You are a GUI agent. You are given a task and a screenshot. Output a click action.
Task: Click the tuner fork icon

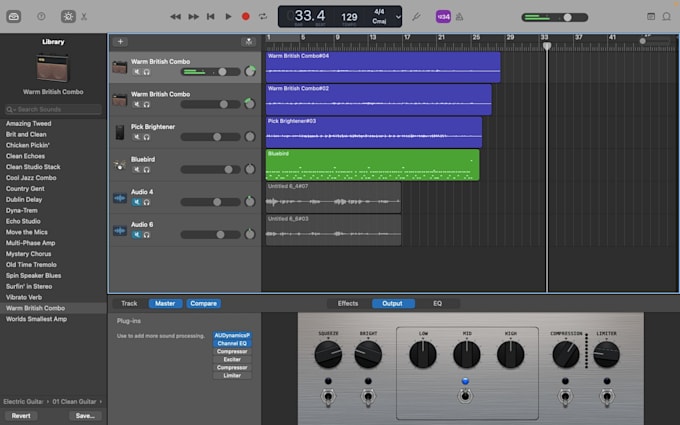(416, 17)
